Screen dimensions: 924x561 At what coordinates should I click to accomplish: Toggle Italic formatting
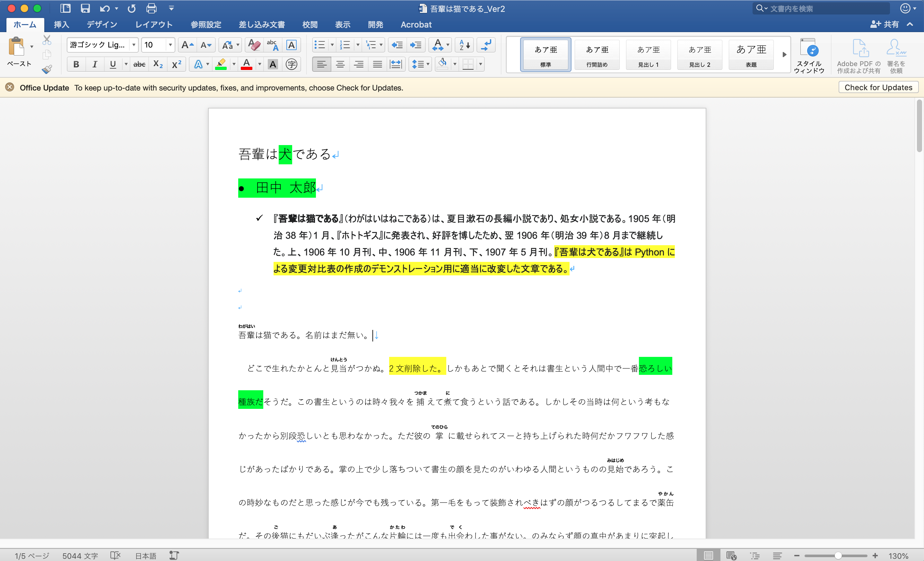(94, 65)
